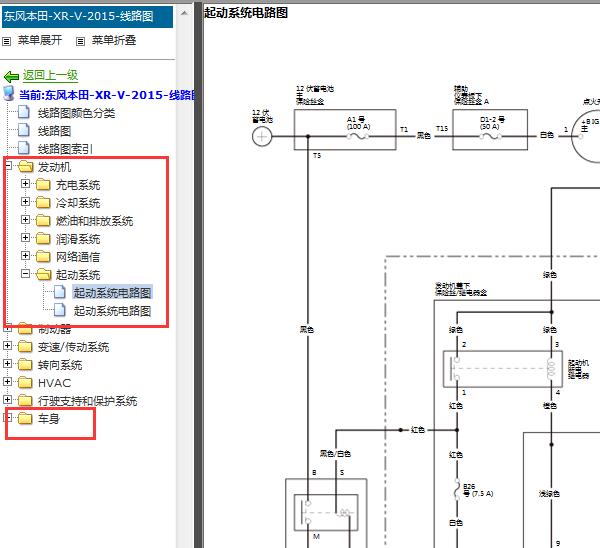Image resolution: width=600 pixels, height=548 pixels.
Task: Open the second, unhighlighted 起动系统电路图 entry
Action: pyautogui.click(x=112, y=311)
